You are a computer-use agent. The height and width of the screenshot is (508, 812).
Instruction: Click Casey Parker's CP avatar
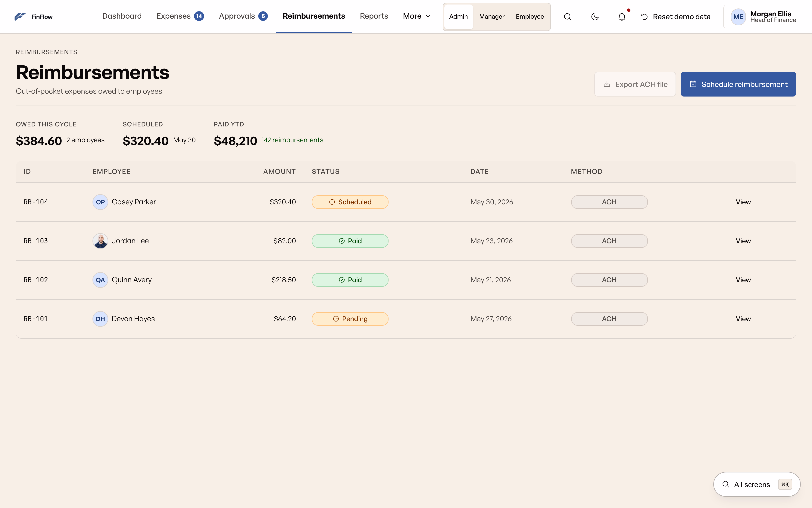pos(100,202)
